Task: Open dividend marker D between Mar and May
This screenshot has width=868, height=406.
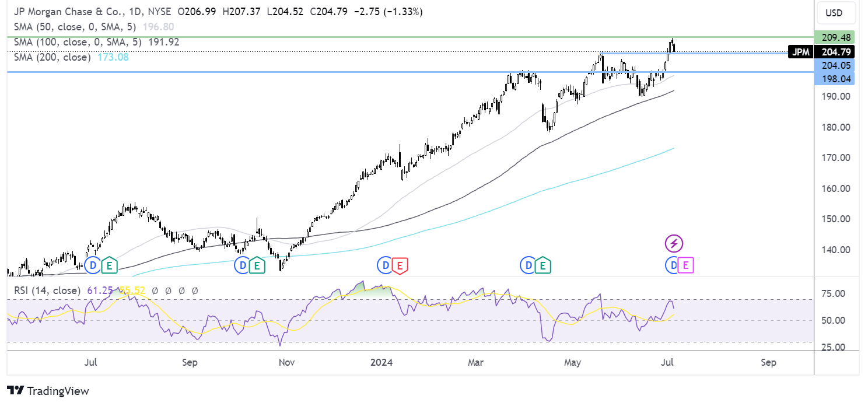Action: click(527, 266)
